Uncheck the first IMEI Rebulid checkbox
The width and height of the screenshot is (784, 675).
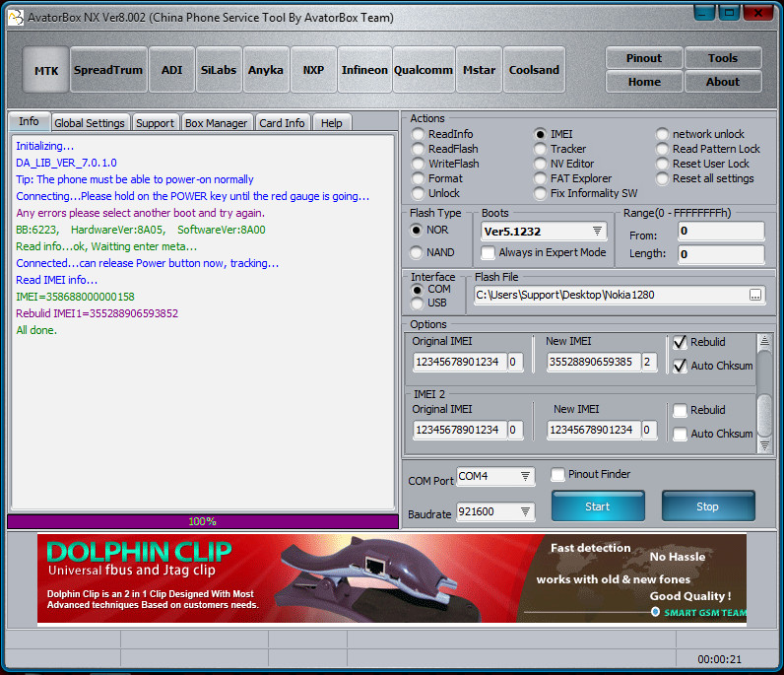pos(680,342)
